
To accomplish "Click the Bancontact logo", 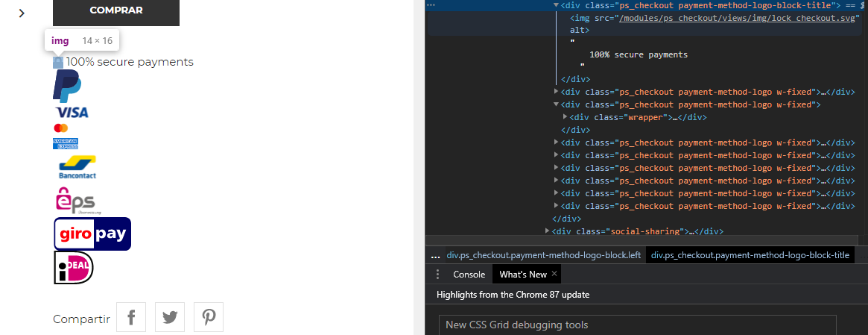I will (x=77, y=167).
